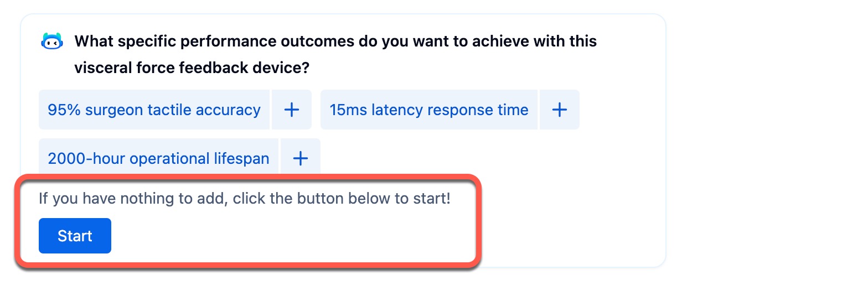Click the word 'Start' on the button
868x290 pixels.
[x=75, y=236]
